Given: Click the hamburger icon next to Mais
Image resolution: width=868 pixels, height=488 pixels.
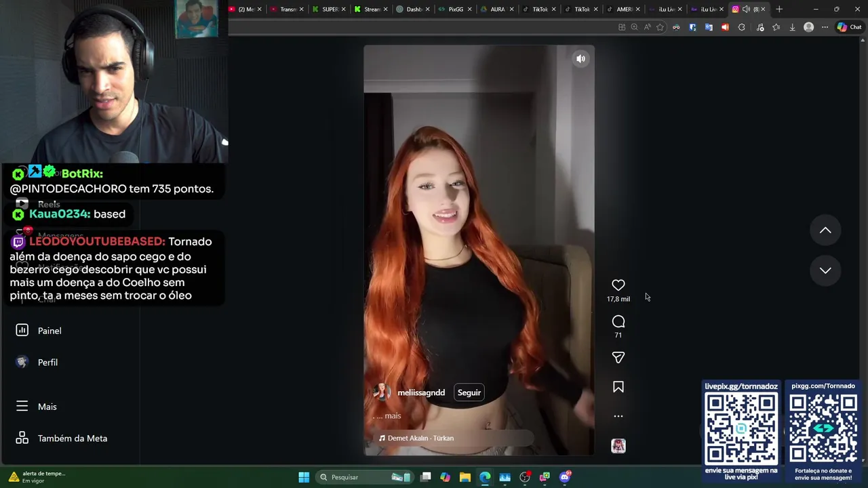Looking at the screenshot, I should click(x=22, y=406).
